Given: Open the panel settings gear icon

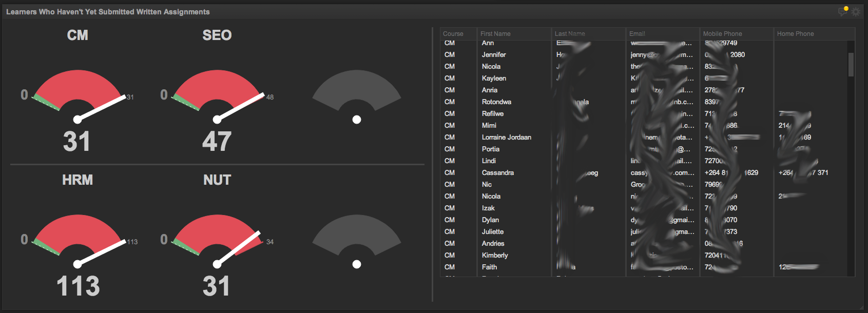Looking at the screenshot, I should point(855,11).
